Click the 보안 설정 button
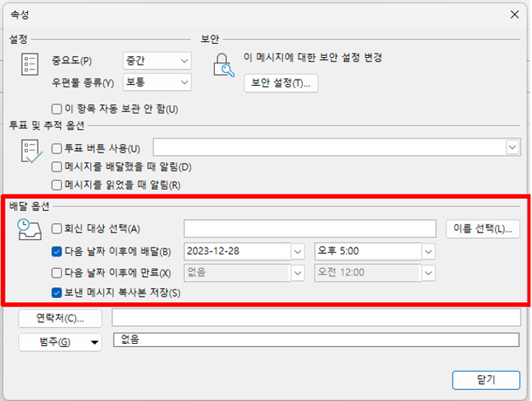 [x=281, y=83]
